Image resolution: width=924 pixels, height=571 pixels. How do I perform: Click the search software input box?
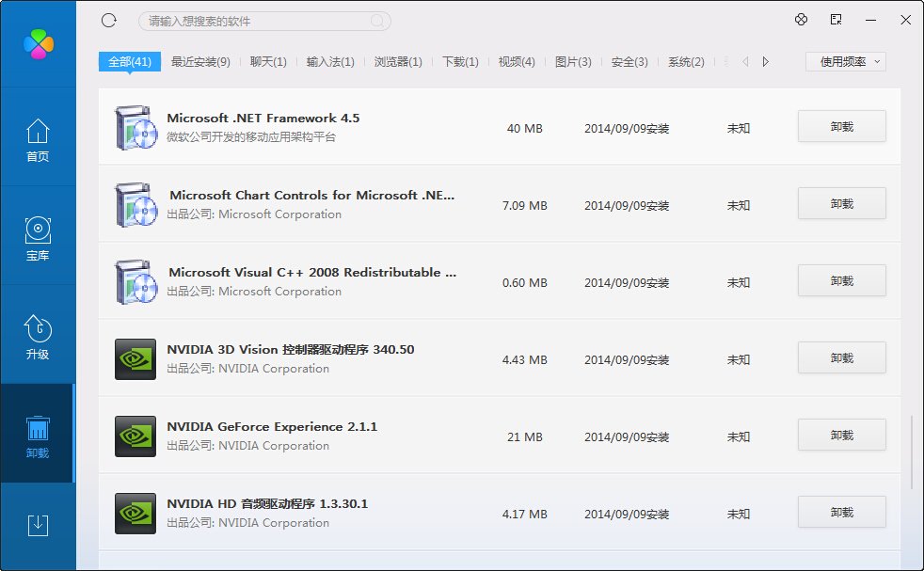[263, 20]
